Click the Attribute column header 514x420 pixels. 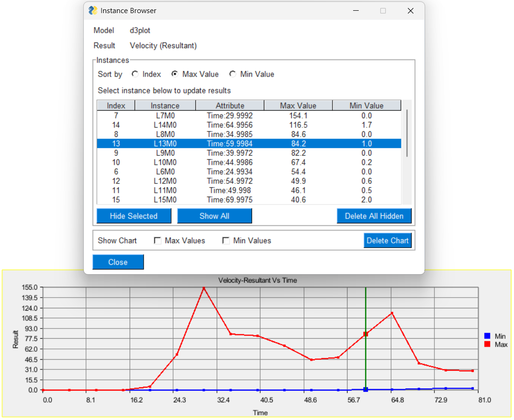pyautogui.click(x=230, y=106)
